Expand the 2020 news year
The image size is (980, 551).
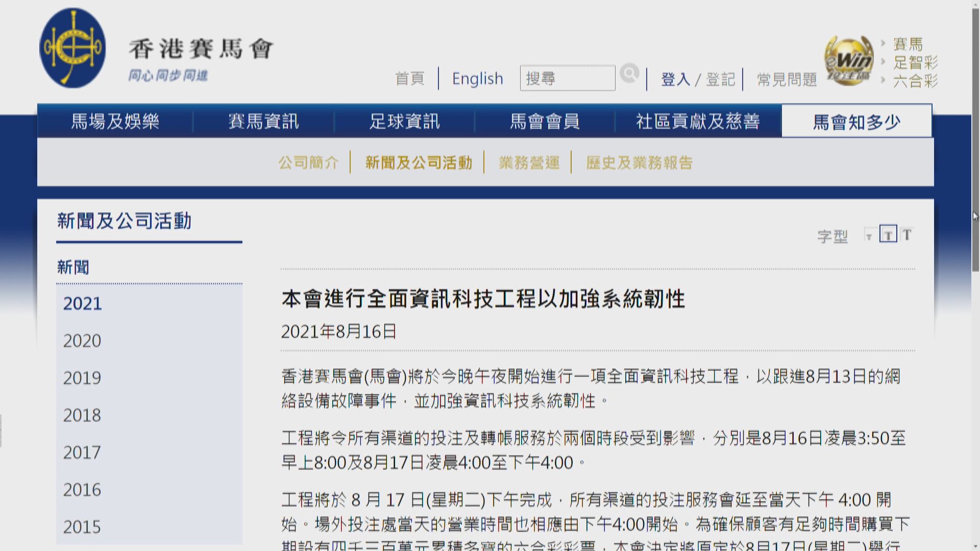pos(82,341)
